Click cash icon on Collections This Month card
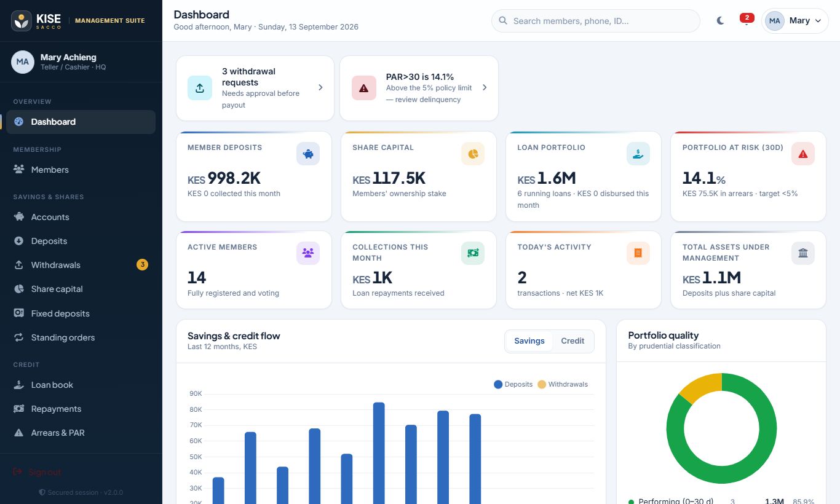Image resolution: width=840 pixels, height=504 pixels. click(x=473, y=253)
